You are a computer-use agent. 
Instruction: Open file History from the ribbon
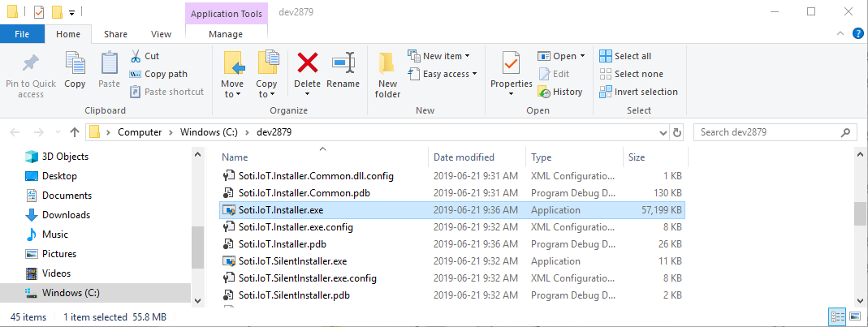tap(560, 92)
